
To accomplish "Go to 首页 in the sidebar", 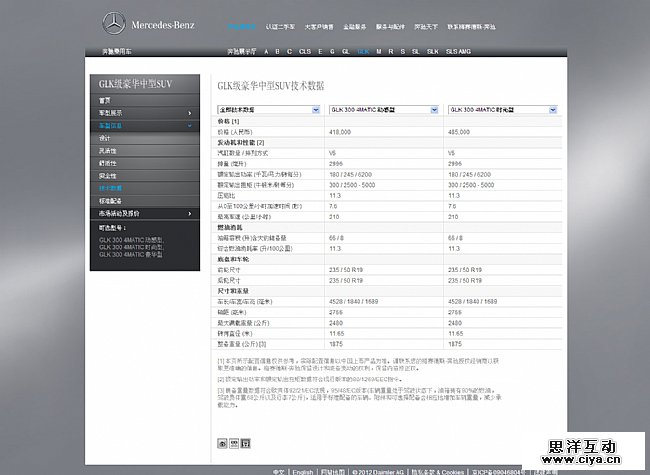I will tap(106, 100).
